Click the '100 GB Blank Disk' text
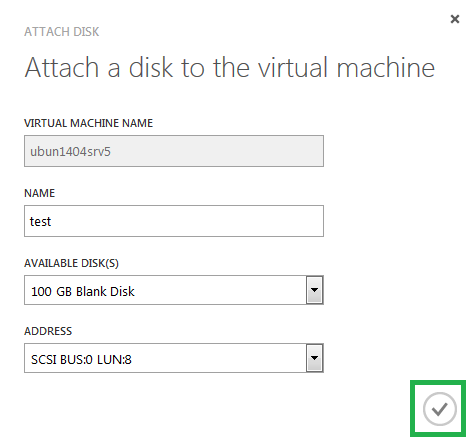This screenshot has height=437, width=466. pyautogui.click(x=83, y=292)
